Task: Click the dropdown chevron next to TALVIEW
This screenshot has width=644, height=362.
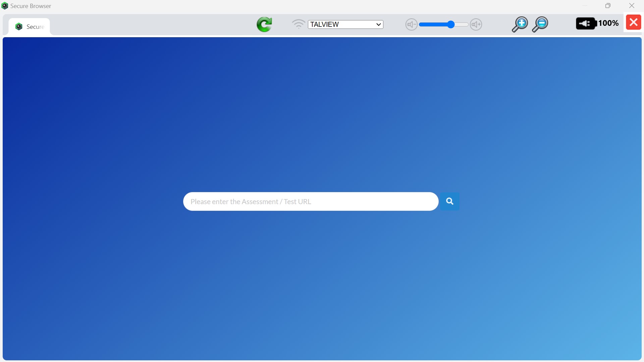Action: (x=378, y=24)
